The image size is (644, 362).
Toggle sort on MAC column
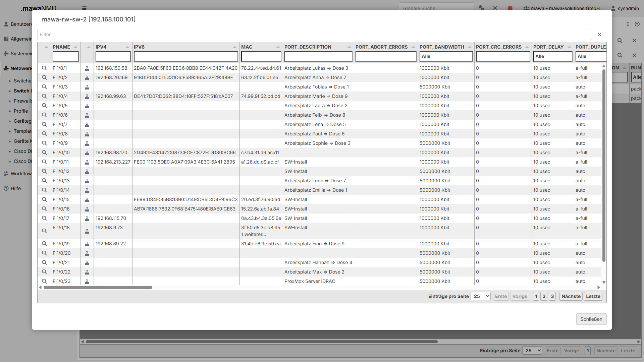(x=278, y=47)
